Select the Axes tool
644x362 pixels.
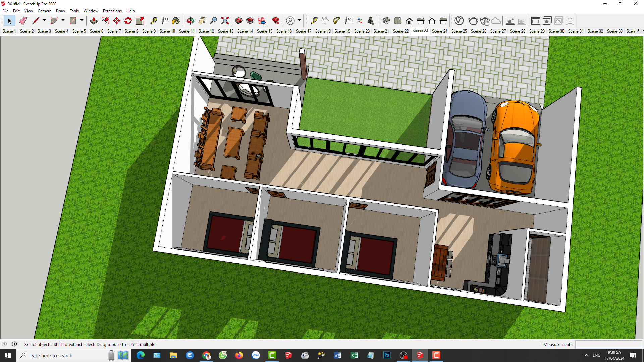click(x=360, y=21)
